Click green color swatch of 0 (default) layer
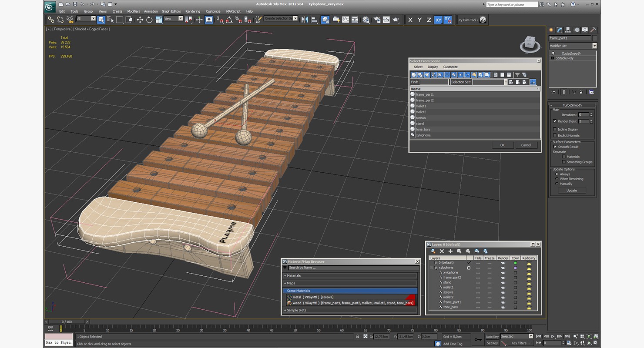The width and height of the screenshot is (644, 348). click(515, 263)
